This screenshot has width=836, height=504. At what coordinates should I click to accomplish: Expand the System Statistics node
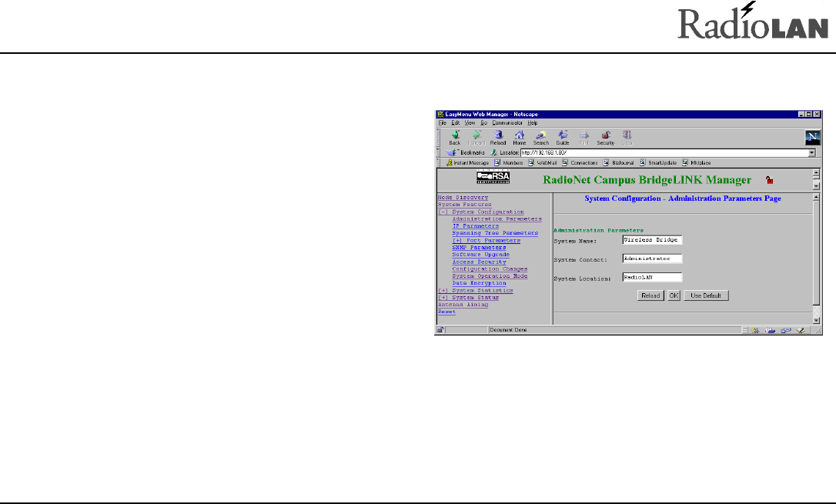pos(443,291)
